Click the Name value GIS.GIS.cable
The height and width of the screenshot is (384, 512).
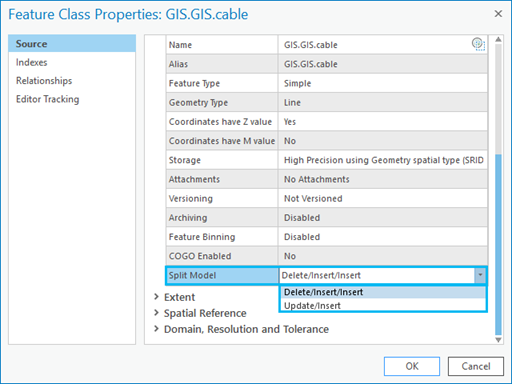311,45
